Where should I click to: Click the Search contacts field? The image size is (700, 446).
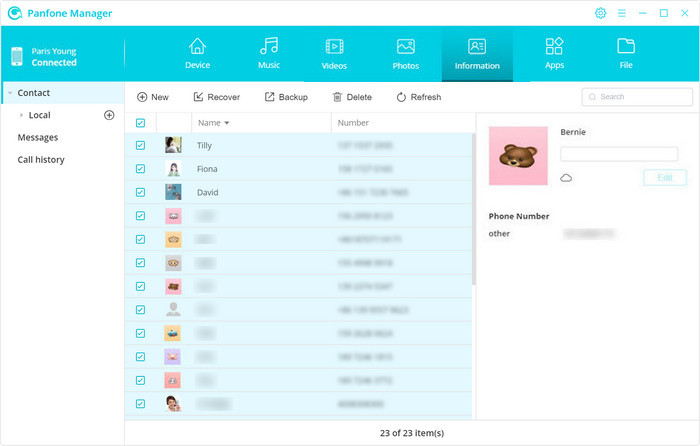[x=637, y=97]
